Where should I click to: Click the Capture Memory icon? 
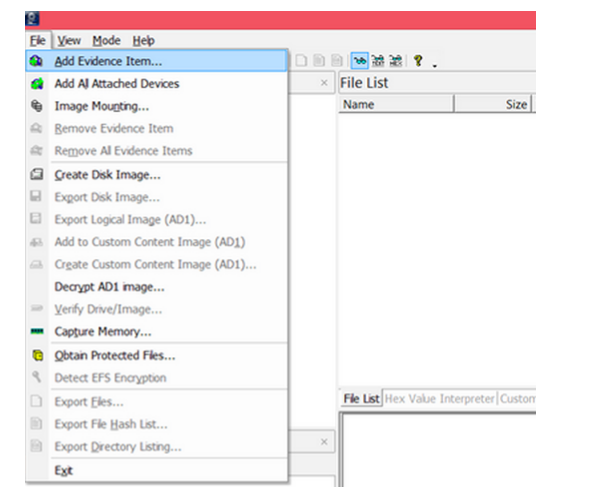click(x=36, y=331)
